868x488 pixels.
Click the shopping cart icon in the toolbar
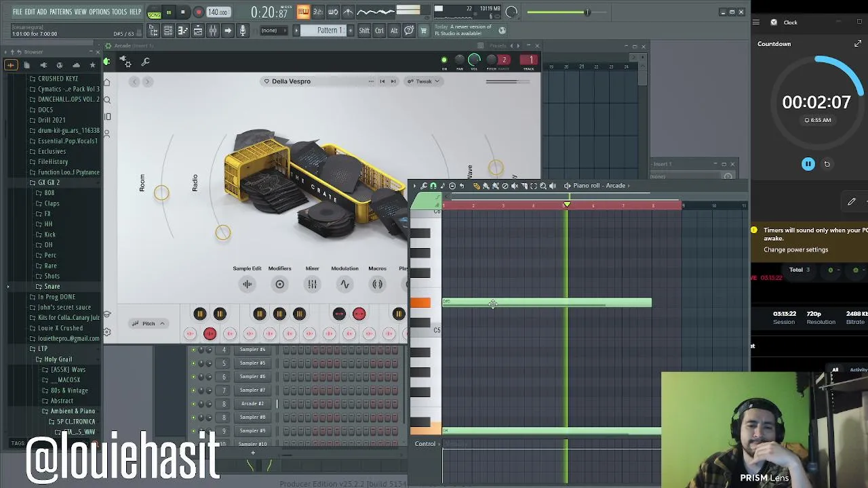(424, 30)
